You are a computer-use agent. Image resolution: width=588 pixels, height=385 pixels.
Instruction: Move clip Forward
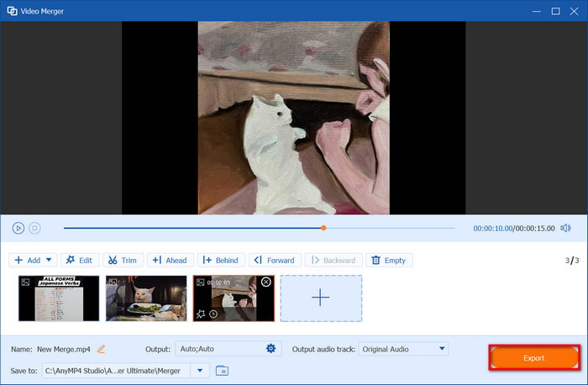tap(275, 260)
